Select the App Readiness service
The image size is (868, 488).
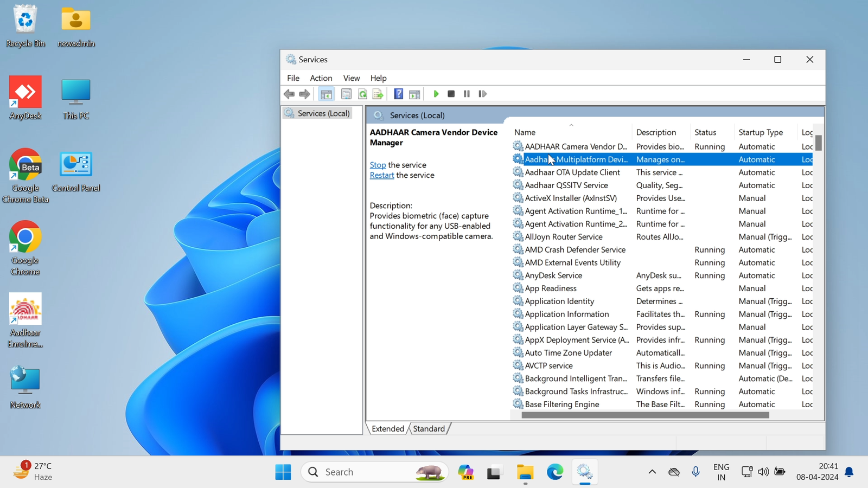[x=662, y=288]
